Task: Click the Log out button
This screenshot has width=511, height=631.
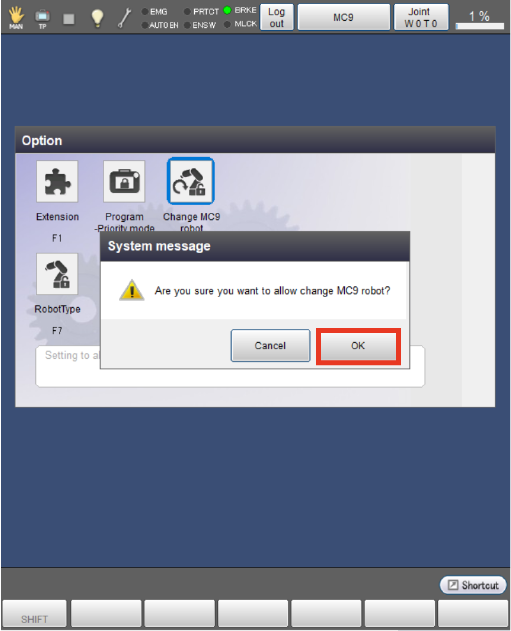Action: 276,17
